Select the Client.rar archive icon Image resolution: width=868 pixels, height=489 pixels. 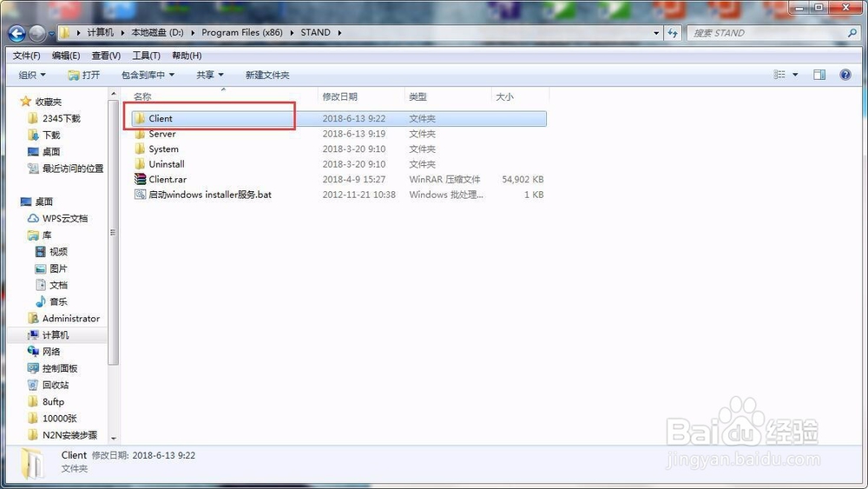[140, 179]
